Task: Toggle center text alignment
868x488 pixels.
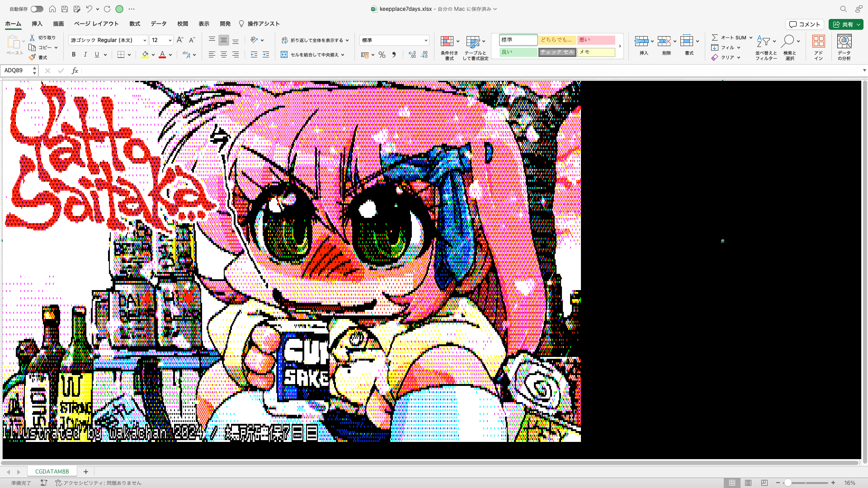Action: 223,55
